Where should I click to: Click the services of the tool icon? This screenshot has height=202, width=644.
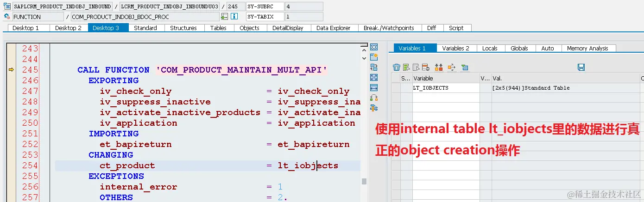(374, 98)
